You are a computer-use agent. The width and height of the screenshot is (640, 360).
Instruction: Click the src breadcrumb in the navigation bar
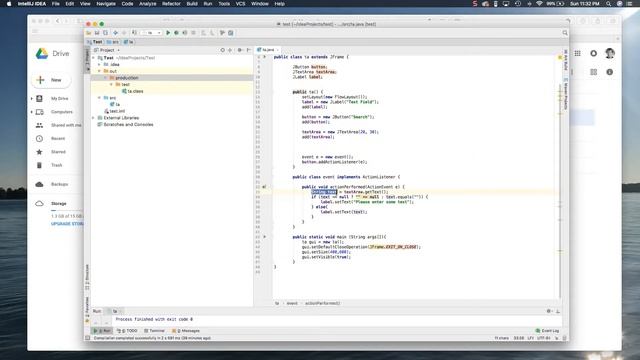coord(113,42)
